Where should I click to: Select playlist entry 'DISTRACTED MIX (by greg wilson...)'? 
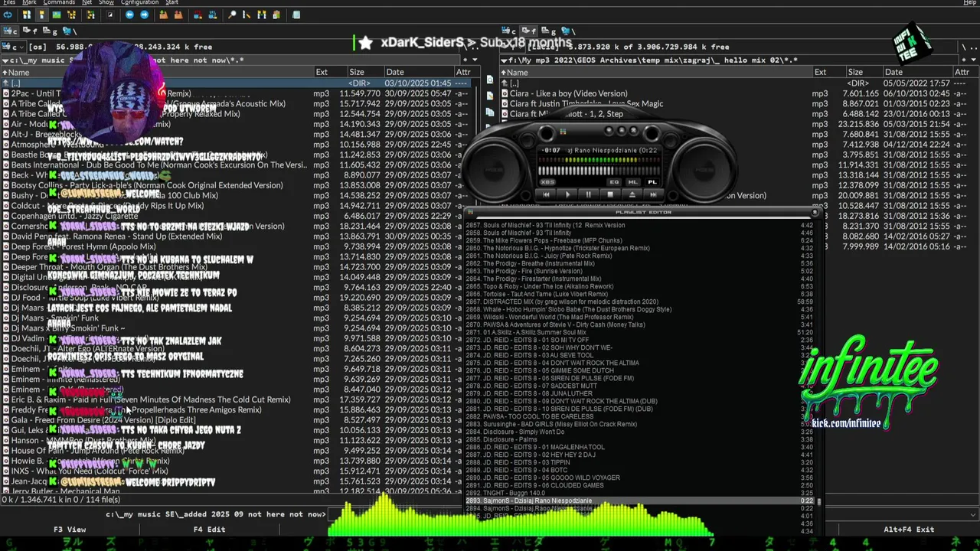click(641, 302)
